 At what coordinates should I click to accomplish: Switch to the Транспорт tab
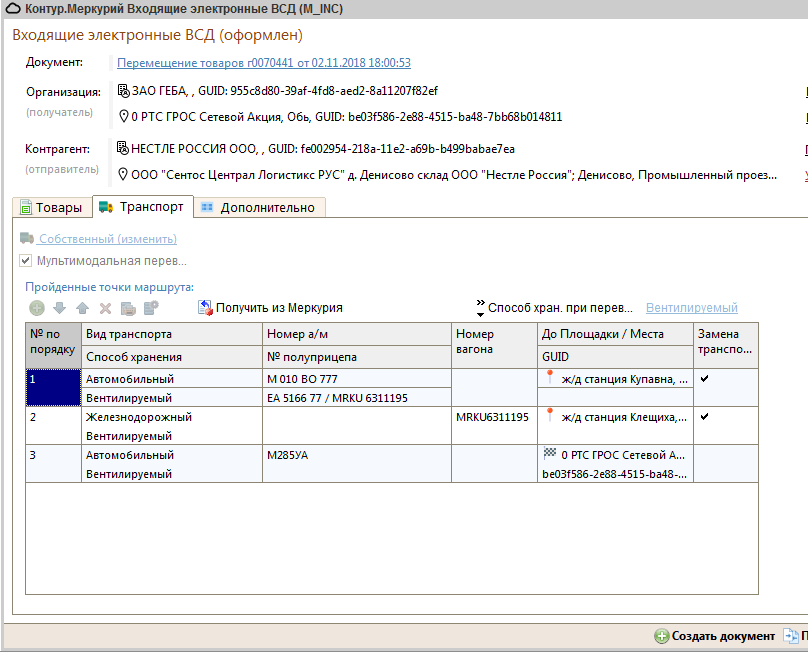tap(143, 207)
